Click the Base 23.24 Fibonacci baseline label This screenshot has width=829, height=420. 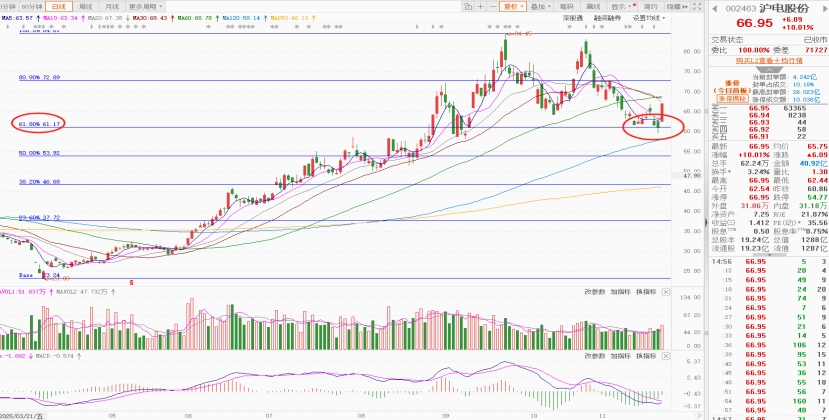coord(38,276)
